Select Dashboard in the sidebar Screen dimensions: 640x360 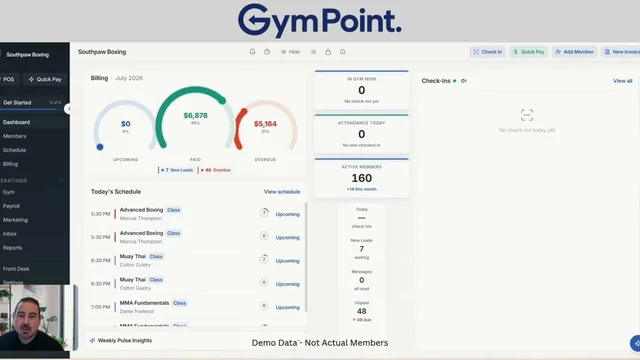16,122
